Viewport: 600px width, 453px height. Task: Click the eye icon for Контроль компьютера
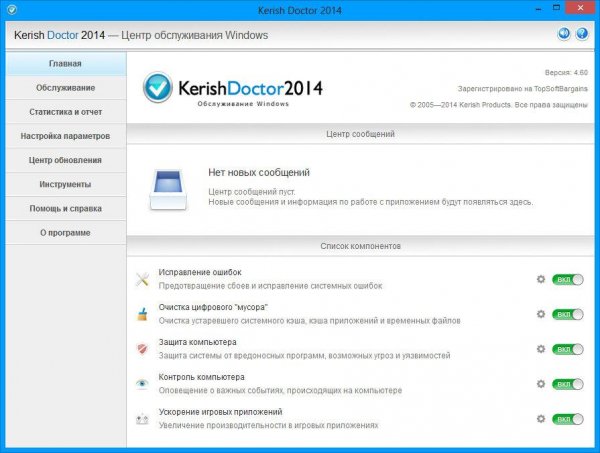tap(142, 383)
